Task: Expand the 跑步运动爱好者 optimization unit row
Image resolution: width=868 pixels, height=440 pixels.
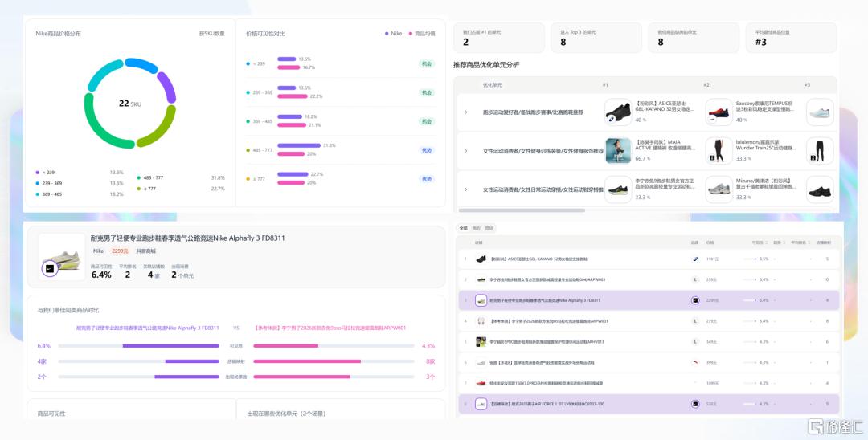Action: (x=465, y=112)
